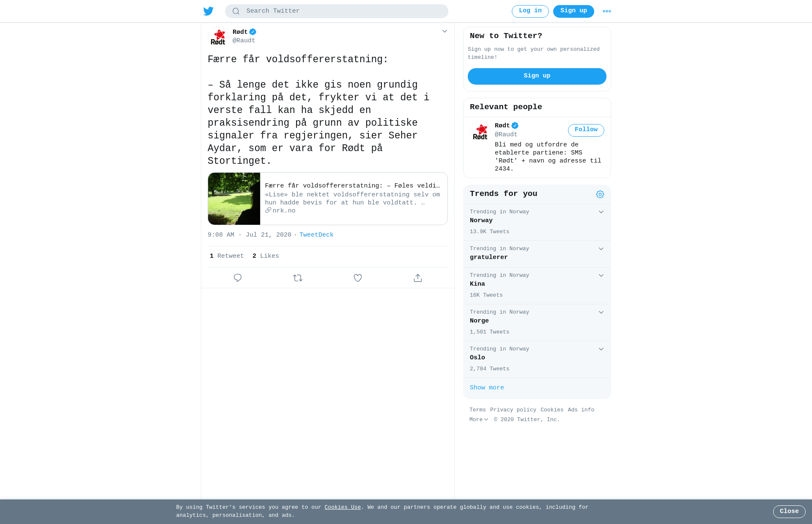Expand options for Norway trend

click(x=601, y=212)
